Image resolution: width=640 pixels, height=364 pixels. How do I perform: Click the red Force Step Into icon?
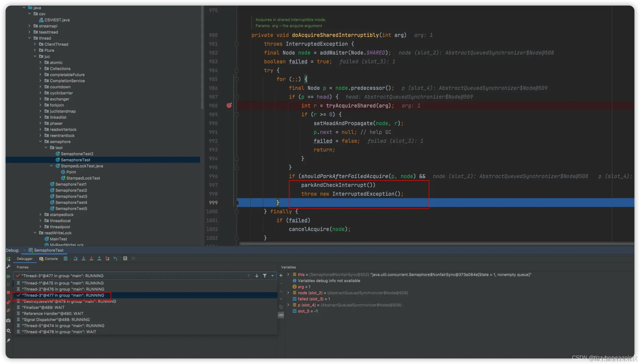pyautogui.click(x=91, y=258)
